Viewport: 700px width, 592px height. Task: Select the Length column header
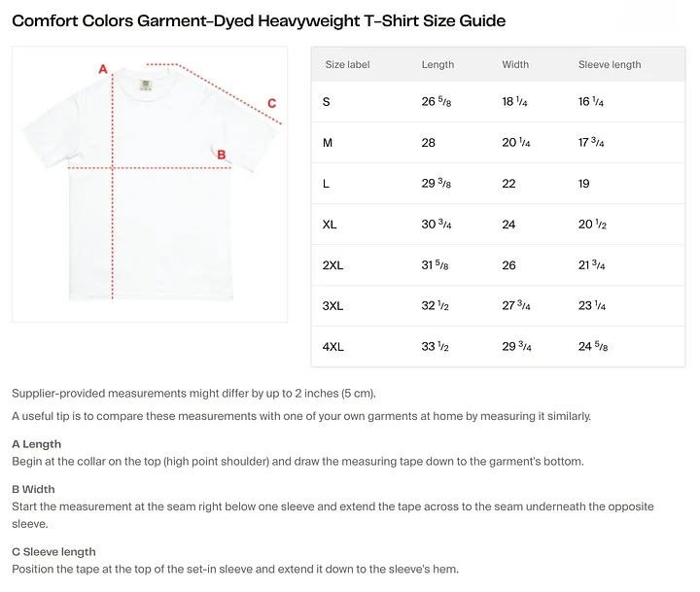[x=437, y=65]
